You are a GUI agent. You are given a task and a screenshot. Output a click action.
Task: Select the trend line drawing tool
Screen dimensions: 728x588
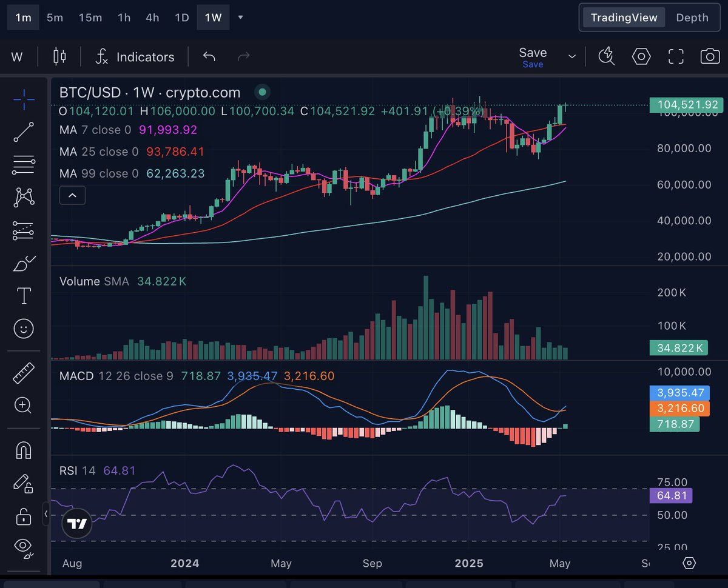(23, 132)
